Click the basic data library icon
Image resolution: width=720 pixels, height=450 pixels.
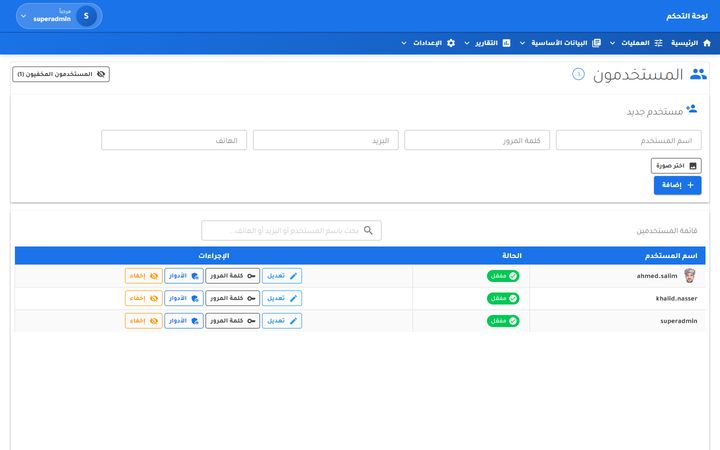596,43
